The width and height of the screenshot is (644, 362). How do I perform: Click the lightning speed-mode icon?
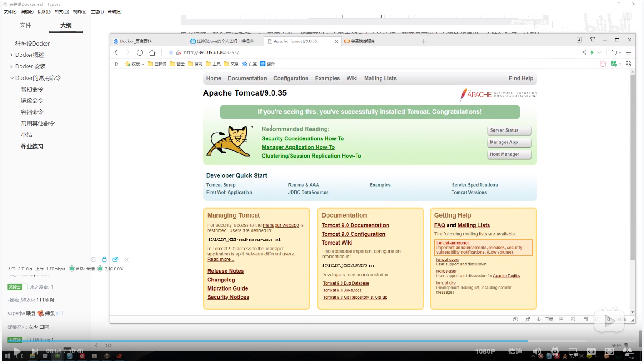pos(592,52)
